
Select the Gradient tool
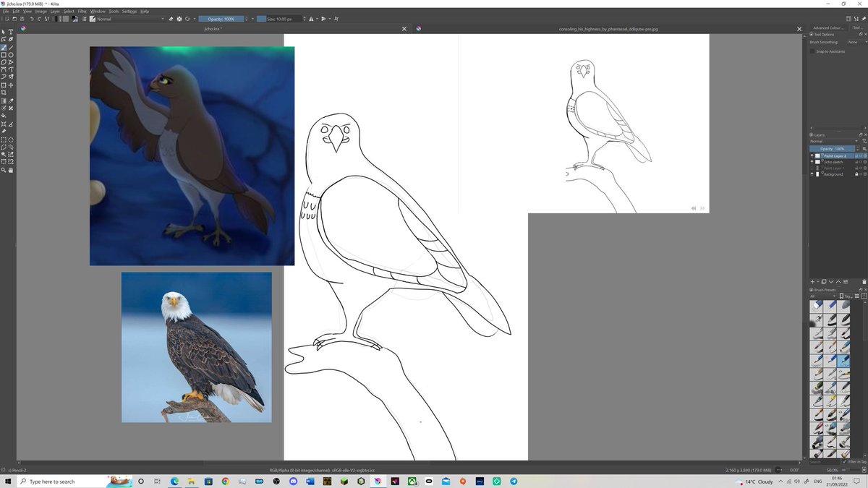pyautogui.click(x=4, y=101)
